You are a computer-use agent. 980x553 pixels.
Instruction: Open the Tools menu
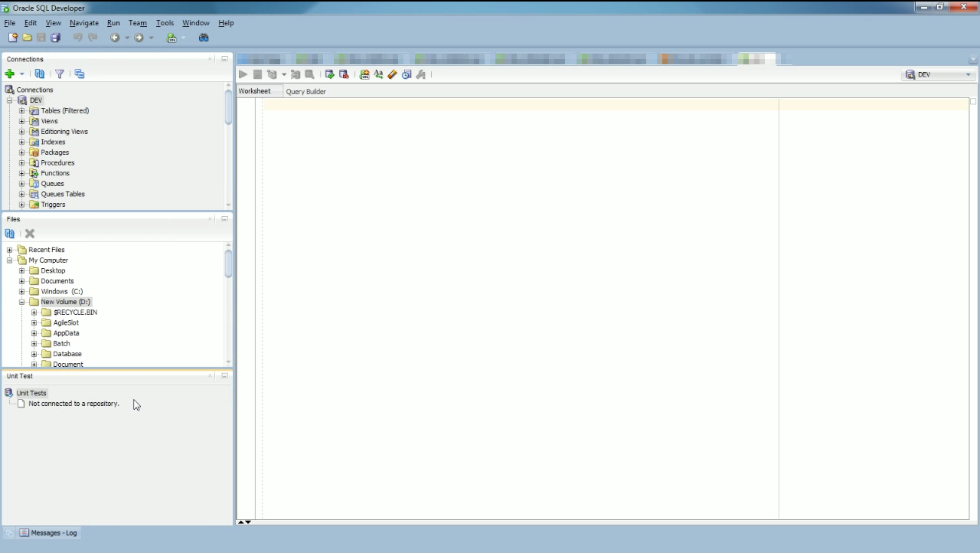pyautogui.click(x=165, y=23)
